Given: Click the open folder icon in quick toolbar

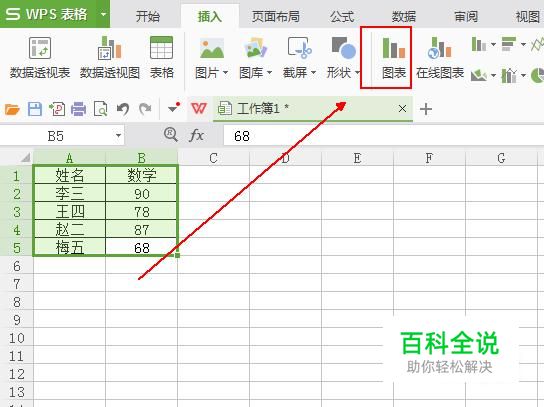Looking at the screenshot, I should click(12, 110).
